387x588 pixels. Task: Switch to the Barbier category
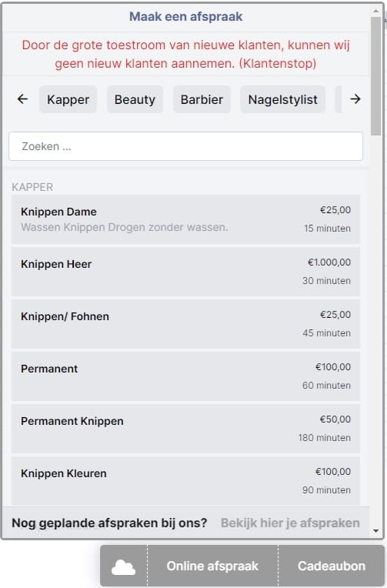point(202,99)
